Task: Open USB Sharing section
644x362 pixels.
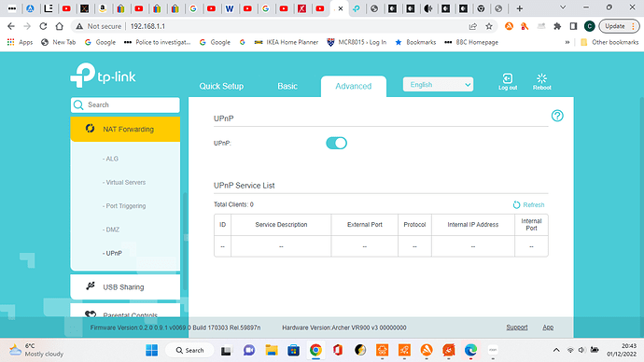Action: 125,286
